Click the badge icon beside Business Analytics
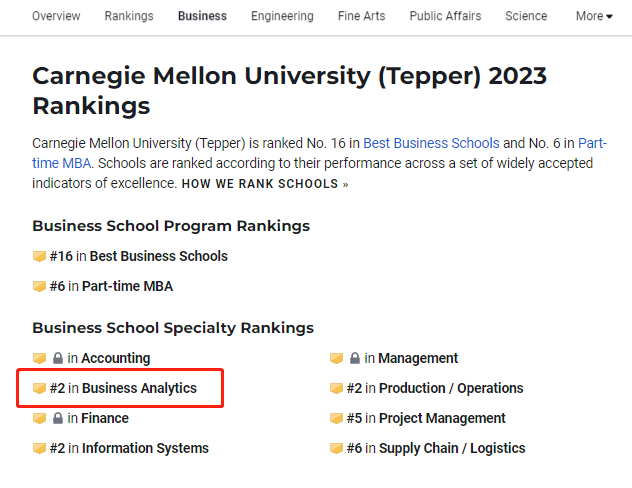632x488 pixels. [x=39, y=388]
